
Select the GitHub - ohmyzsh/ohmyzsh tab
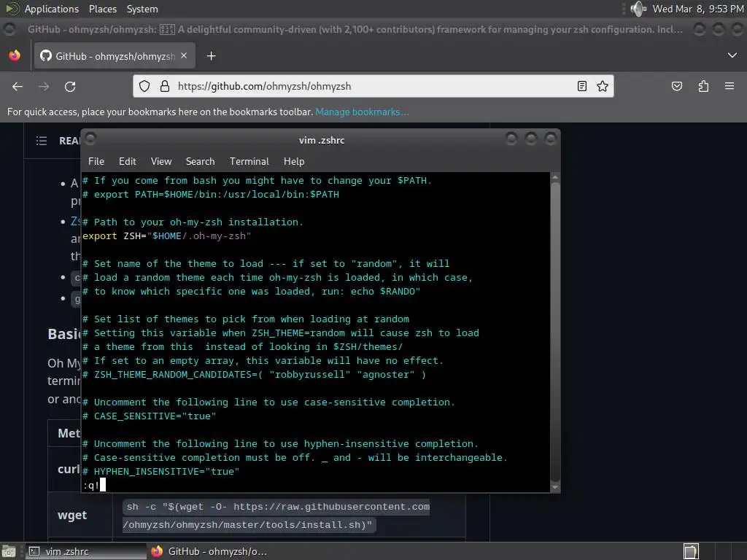pos(115,56)
